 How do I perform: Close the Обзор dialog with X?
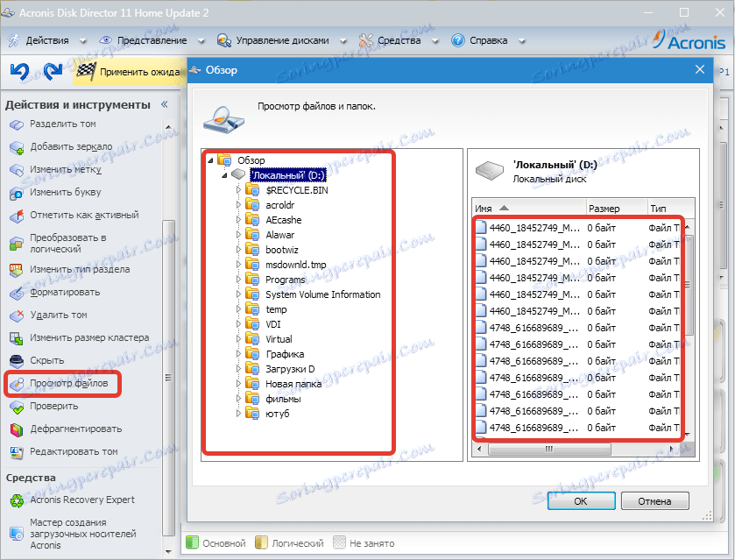(x=700, y=70)
